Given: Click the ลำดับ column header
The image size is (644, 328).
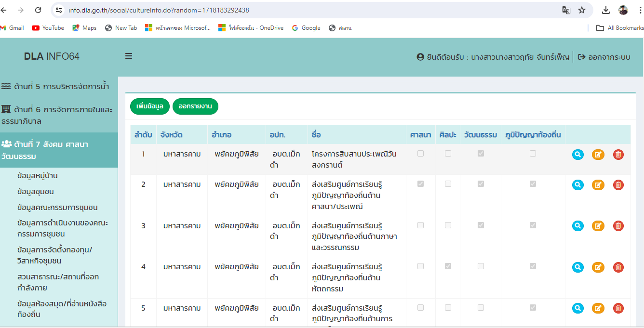Looking at the screenshot, I should click(143, 135).
